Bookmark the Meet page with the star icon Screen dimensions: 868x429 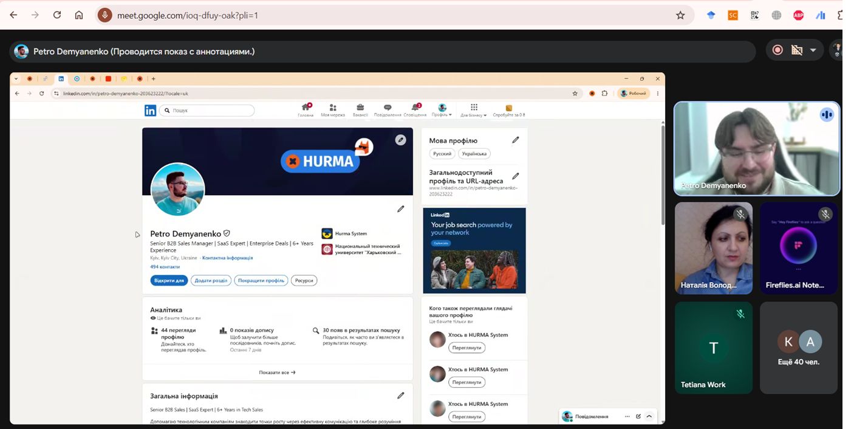coord(680,15)
